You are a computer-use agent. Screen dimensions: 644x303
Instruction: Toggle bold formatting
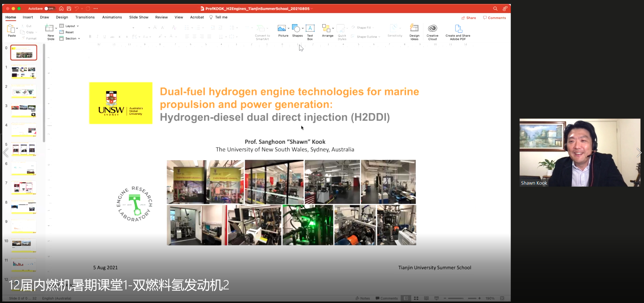[x=90, y=37]
